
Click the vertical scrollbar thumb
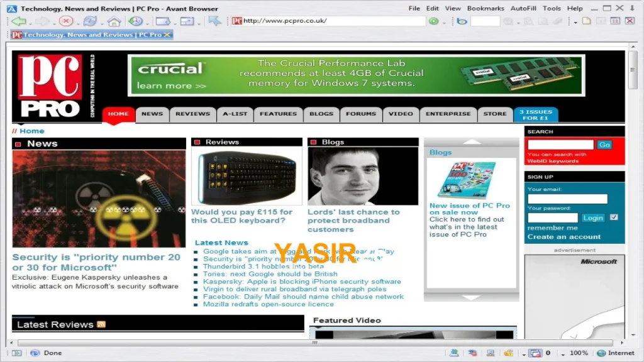click(x=633, y=70)
